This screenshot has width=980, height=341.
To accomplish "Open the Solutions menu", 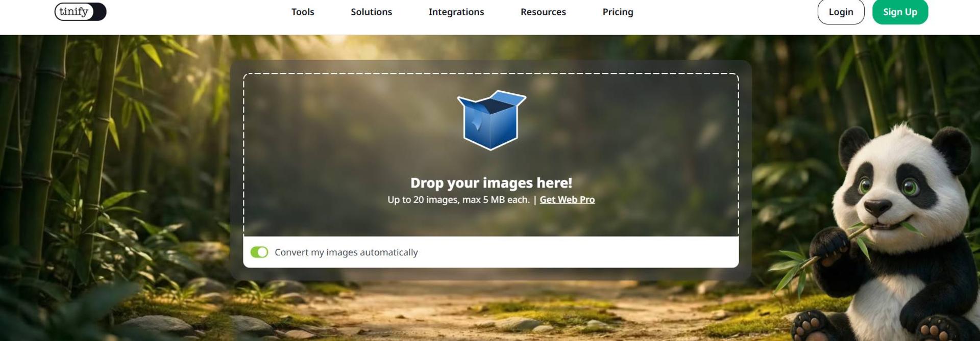I will coord(371,12).
